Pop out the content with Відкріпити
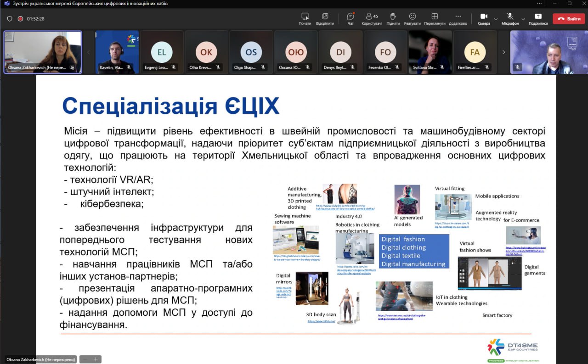This screenshot has width=588, height=364. [x=325, y=18]
